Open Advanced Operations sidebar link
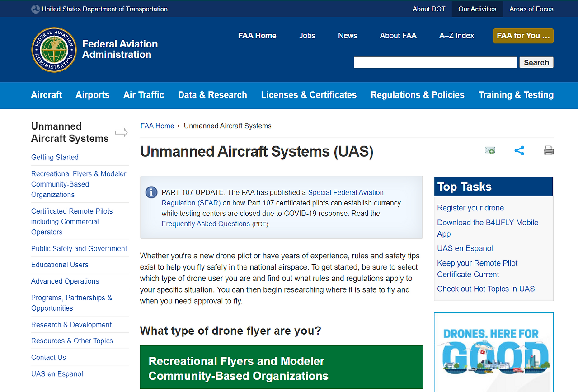The height and width of the screenshot is (392, 578). pos(65,281)
